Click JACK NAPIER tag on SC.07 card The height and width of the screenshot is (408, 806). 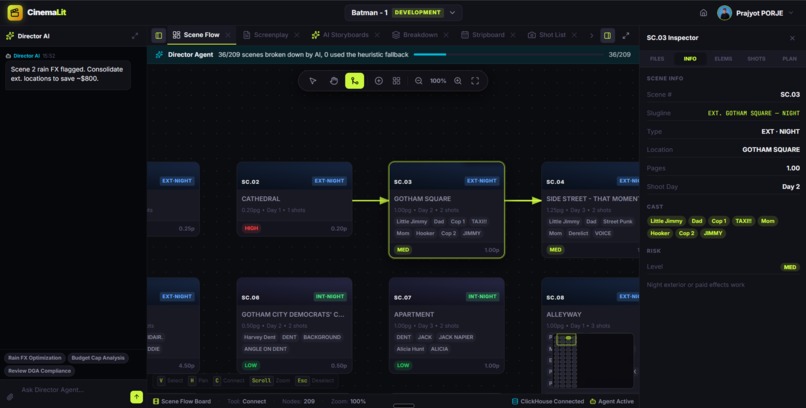(x=456, y=337)
